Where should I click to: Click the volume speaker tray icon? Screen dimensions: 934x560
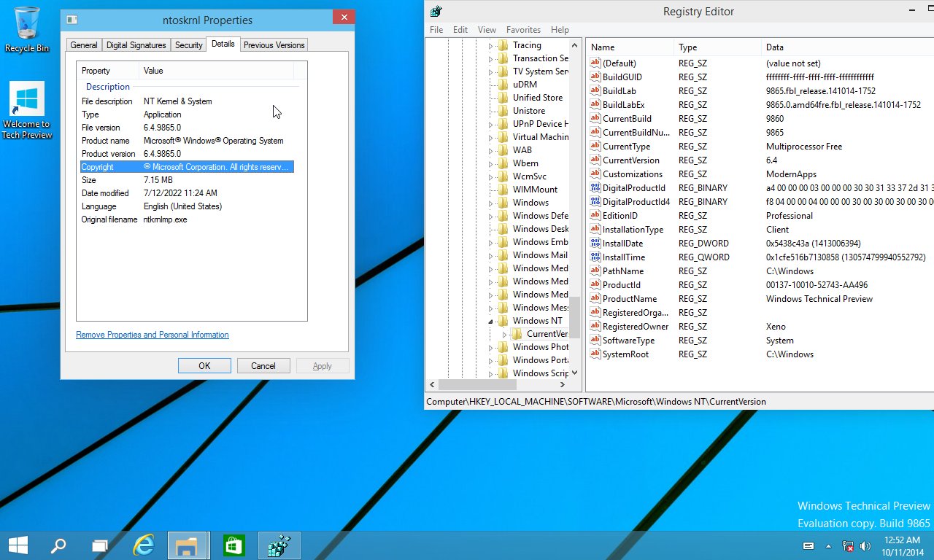(x=866, y=545)
